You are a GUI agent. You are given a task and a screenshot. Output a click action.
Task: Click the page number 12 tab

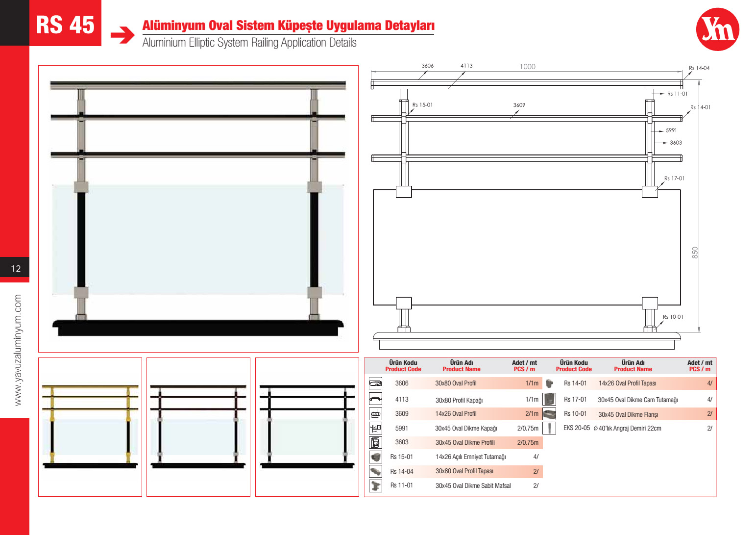(15, 268)
